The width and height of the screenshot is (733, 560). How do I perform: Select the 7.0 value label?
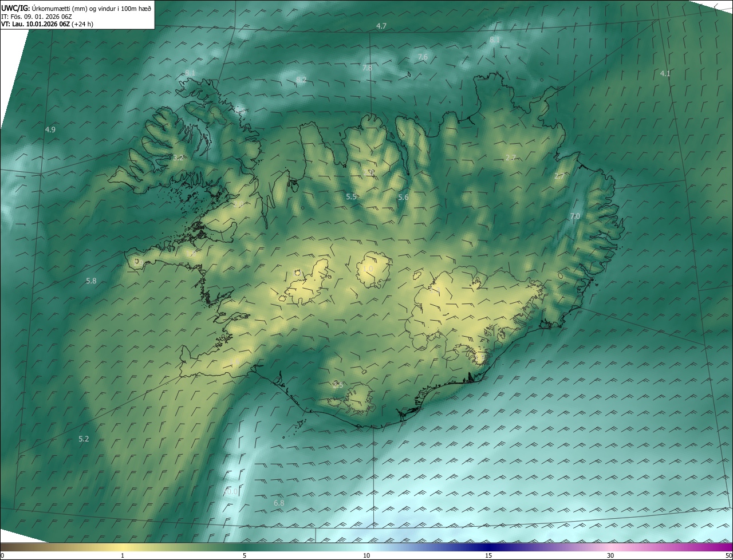coord(575,216)
